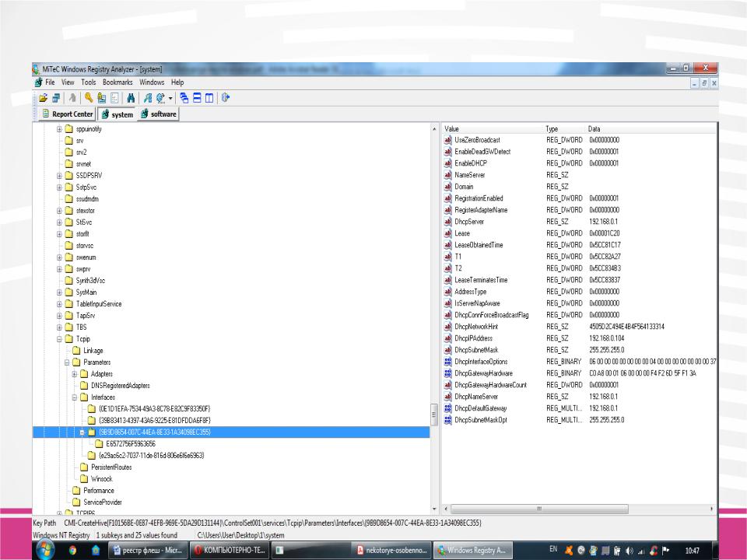Open the View menu

click(x=68, y=82)
